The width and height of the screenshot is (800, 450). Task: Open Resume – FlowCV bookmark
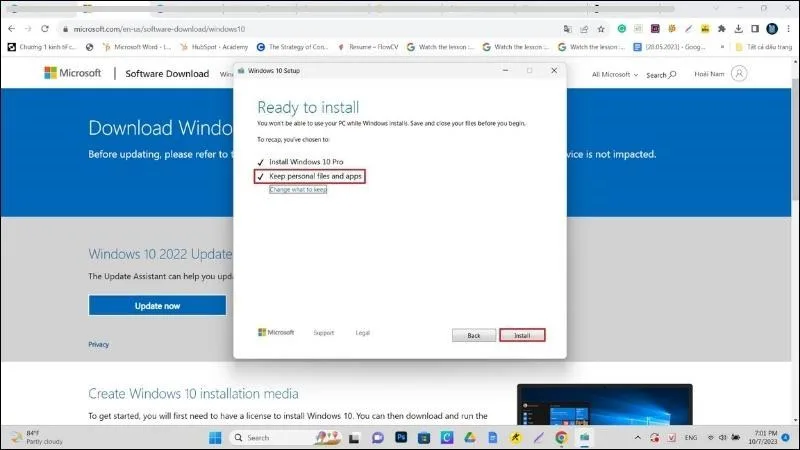coord(367,47)
